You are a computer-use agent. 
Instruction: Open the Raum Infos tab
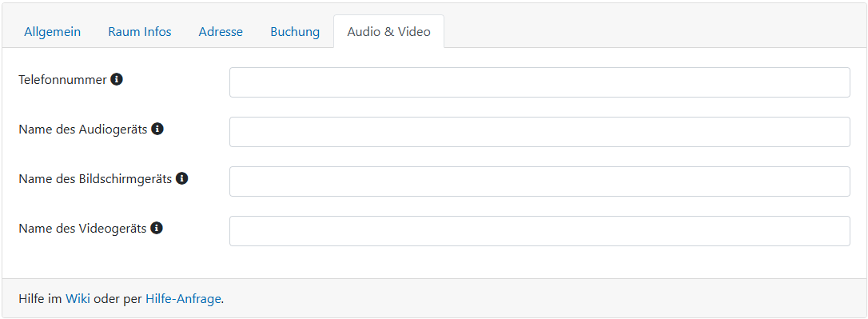(140, 31)
